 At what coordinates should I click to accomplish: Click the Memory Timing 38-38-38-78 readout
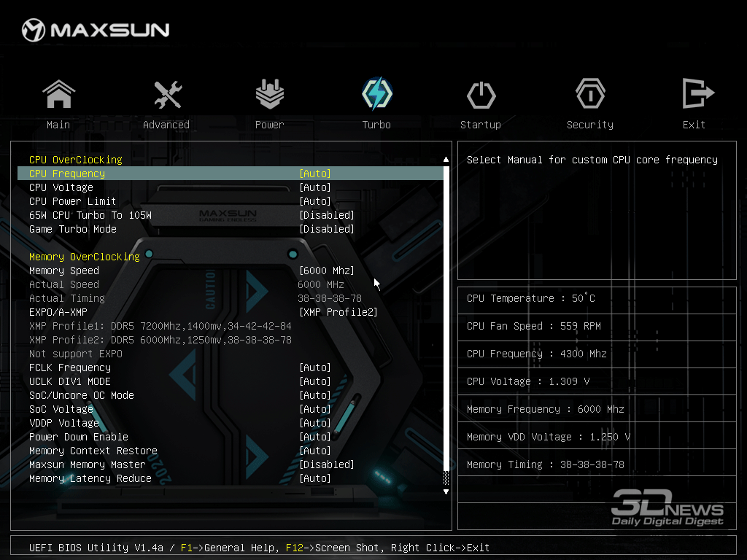[546, 464]
